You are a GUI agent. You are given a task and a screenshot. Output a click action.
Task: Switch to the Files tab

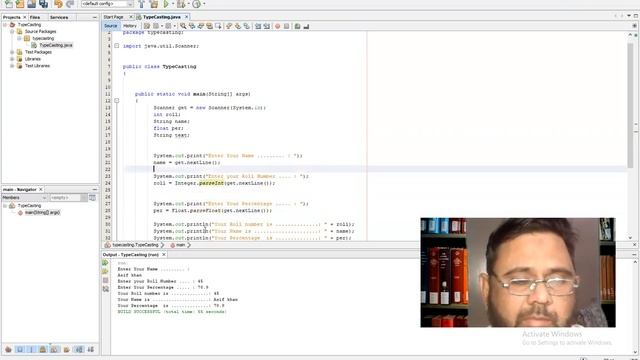(x=35, y=17)
